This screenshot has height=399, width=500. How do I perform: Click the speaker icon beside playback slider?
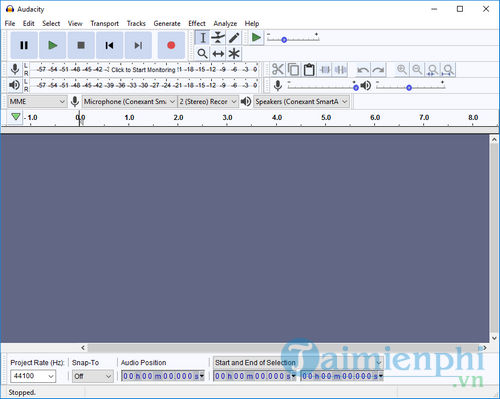[366, 86]
